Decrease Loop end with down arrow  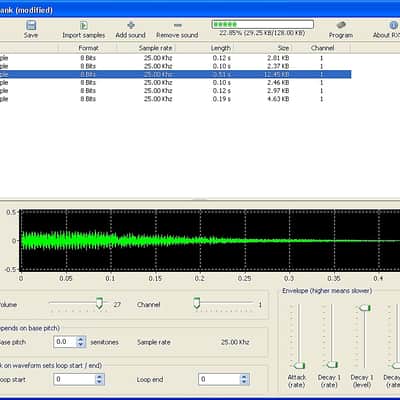click(244, 382)
